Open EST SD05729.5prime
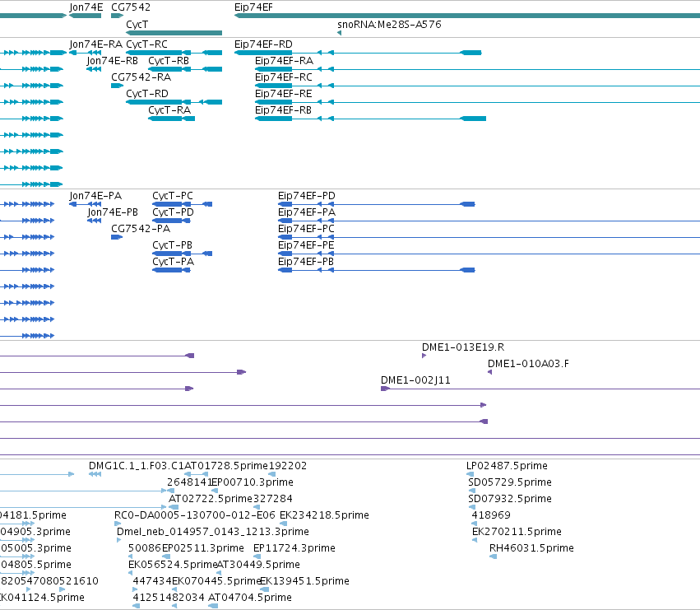This screenshot has height=610, width=700. pos(510,482)
